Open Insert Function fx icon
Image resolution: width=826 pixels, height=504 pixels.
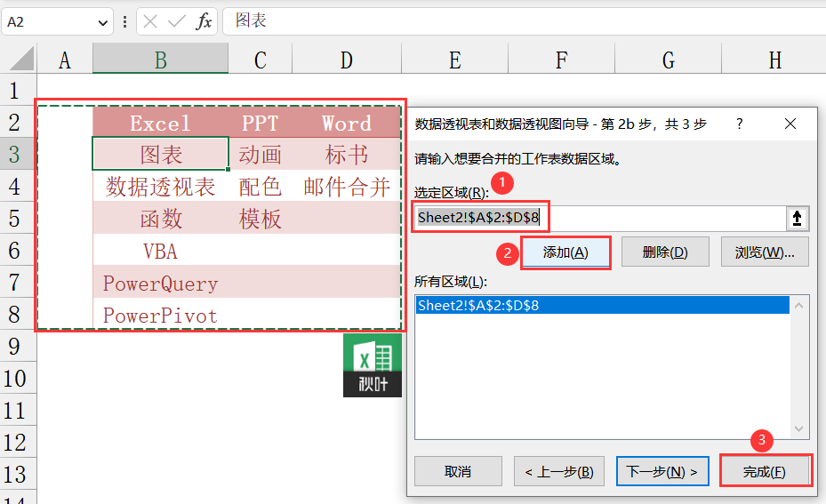click(x=204, y=21)
